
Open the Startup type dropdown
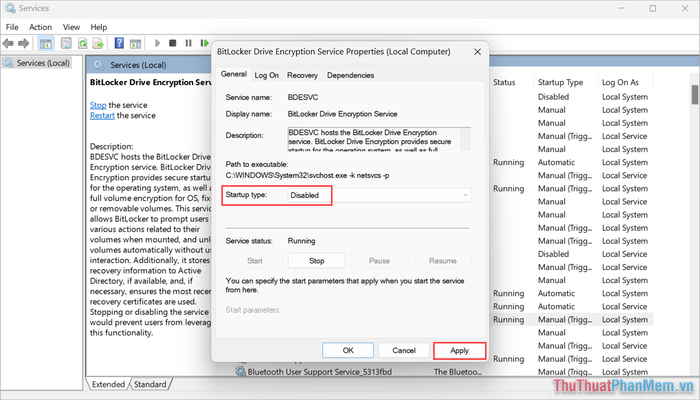(379, 195)
